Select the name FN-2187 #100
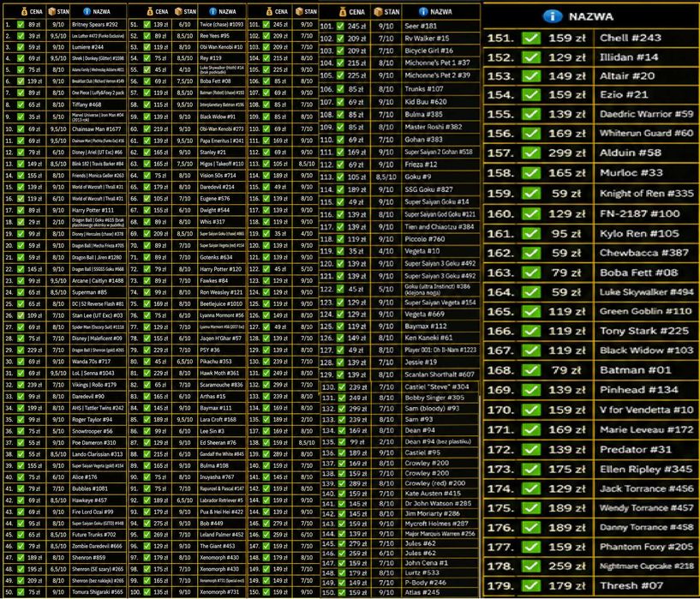 [x=640, y=213]
